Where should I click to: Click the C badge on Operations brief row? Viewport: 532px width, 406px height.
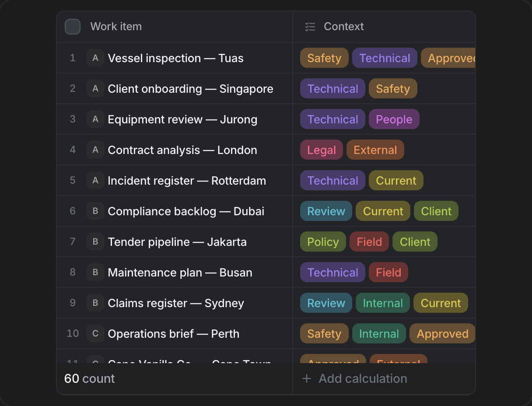(x=95, y=333)
